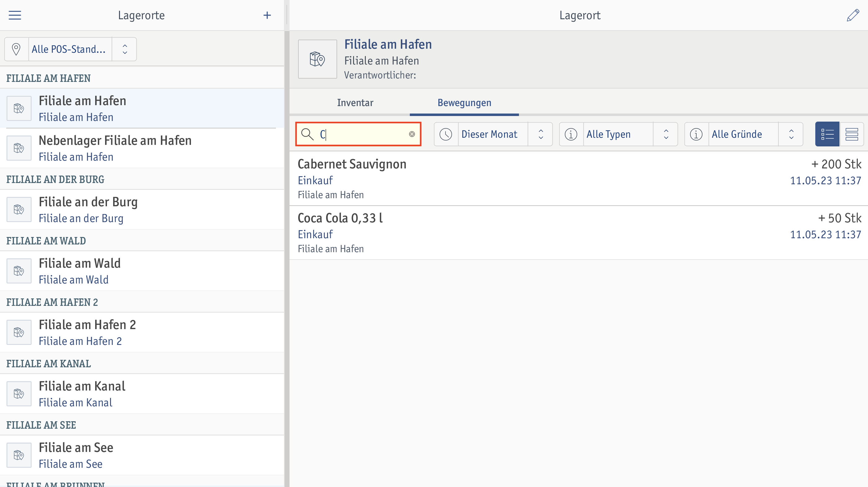
Task: Select Filiale am Kanal entry
Action: (142, 394)
